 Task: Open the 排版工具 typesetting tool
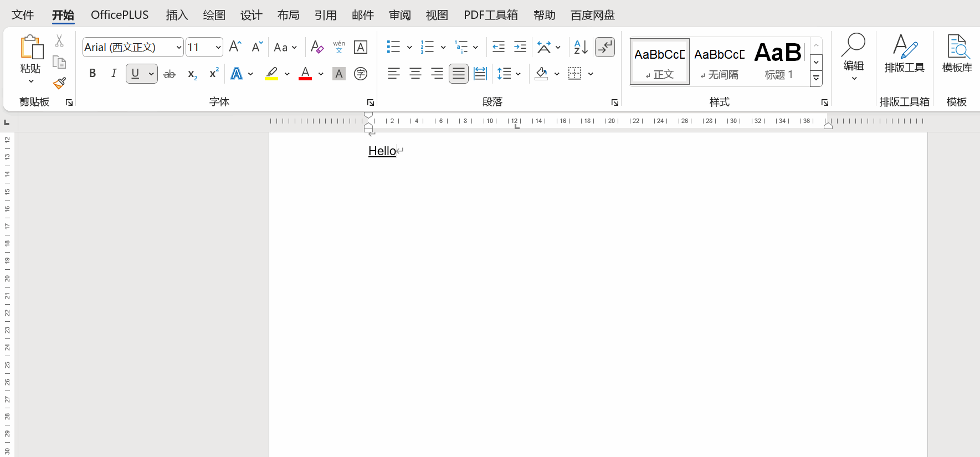point(904,54)
